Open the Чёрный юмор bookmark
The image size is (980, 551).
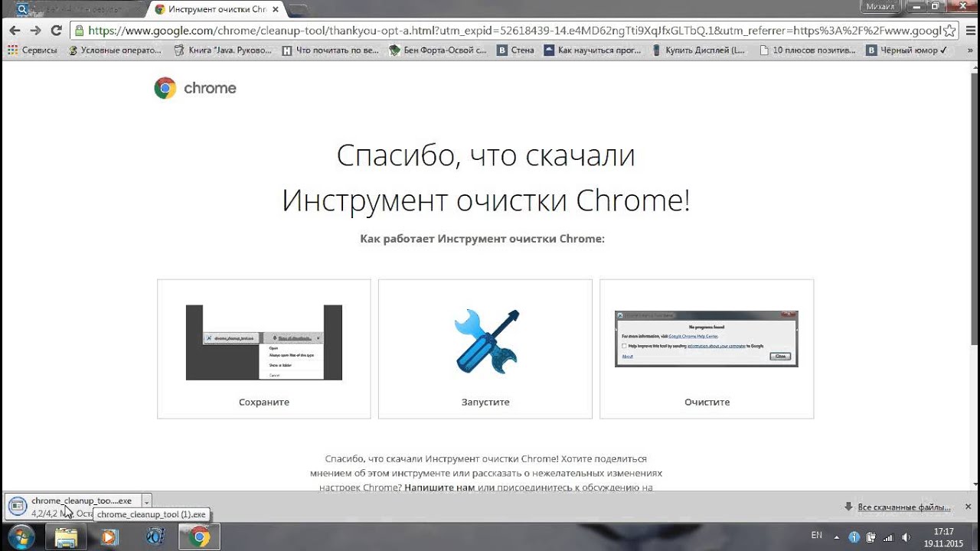pos(907,51)
